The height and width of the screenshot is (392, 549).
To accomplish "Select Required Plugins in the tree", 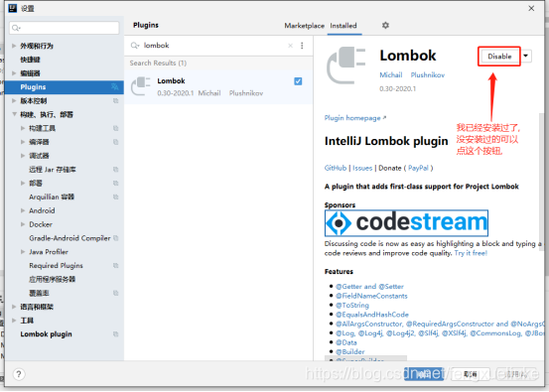I will (56, 266).
